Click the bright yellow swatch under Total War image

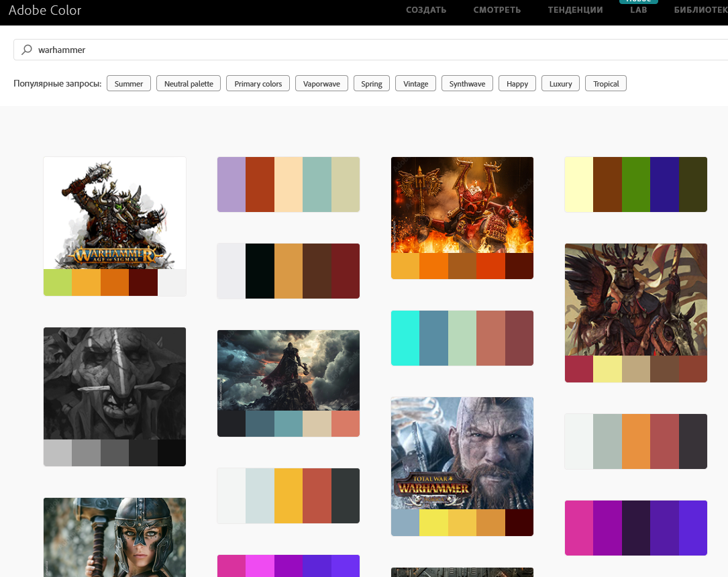[x=433, y=523]
